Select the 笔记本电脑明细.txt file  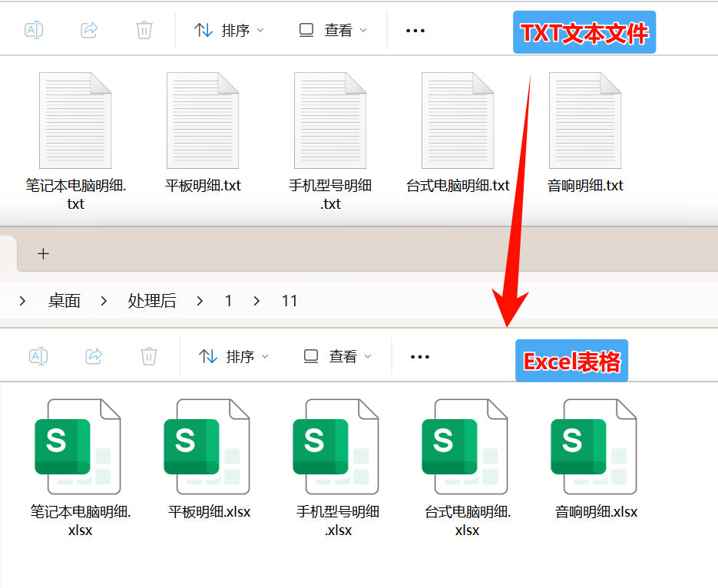pos(74,120)
